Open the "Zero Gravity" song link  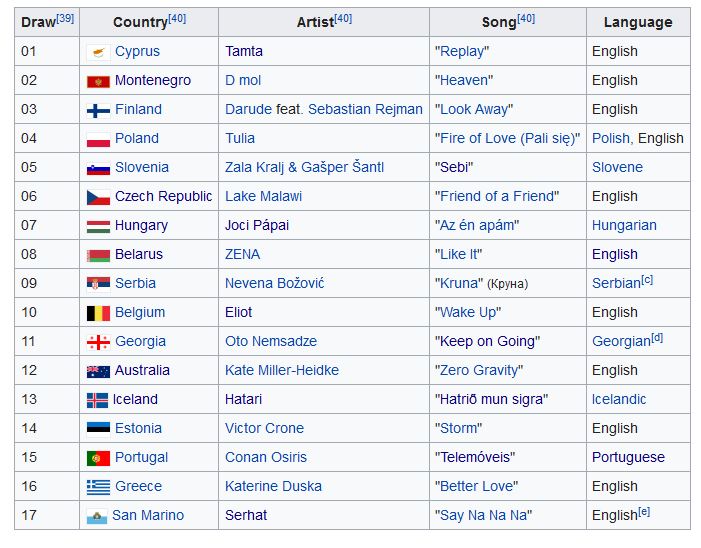(x=479, y=370)
